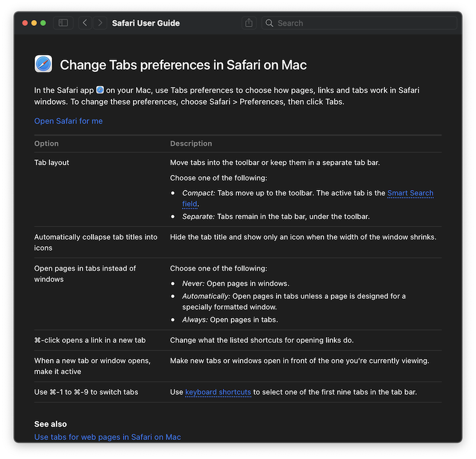Go back to the previous help page
The height and width of the screenshot is (459, 476).
[85, 23]
